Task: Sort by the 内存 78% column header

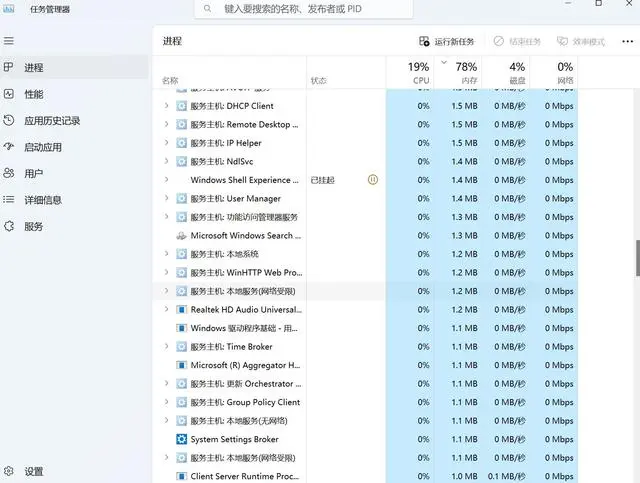Action: [458, 72]
